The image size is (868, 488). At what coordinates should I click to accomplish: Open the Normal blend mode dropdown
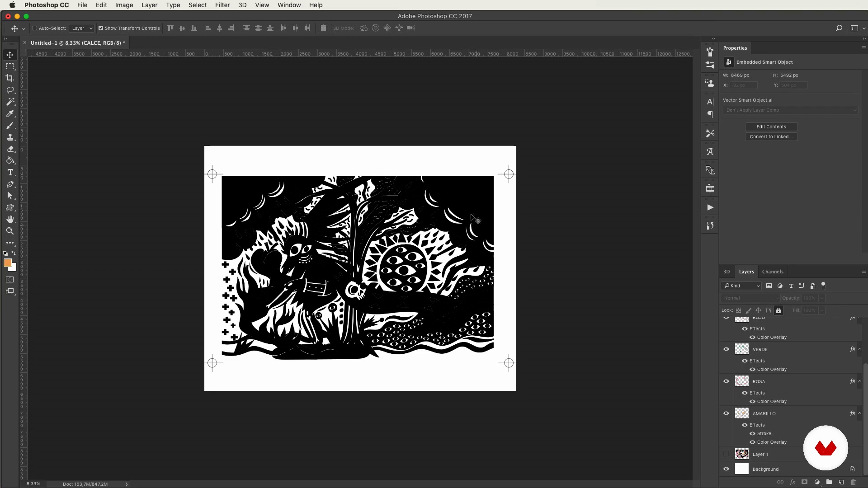pyautogui.click(x=750, y=298)
